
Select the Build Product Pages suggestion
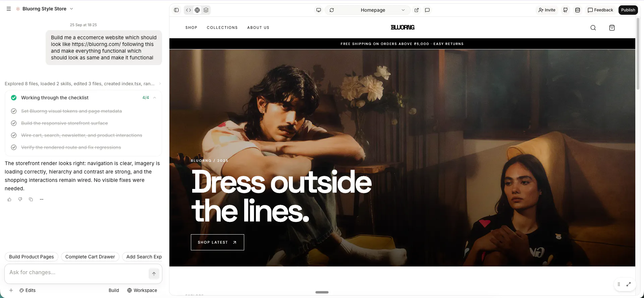[x=32, y=257]
